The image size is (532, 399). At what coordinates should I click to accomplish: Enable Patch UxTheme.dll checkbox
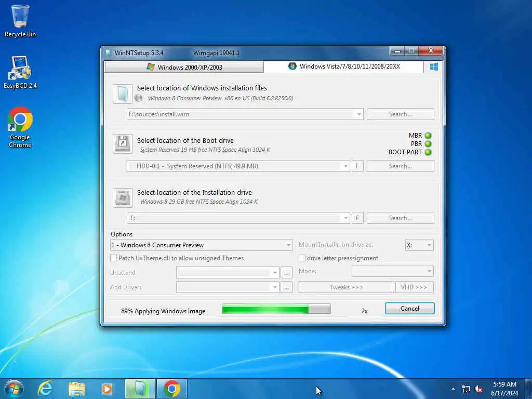tap(114, 258)
